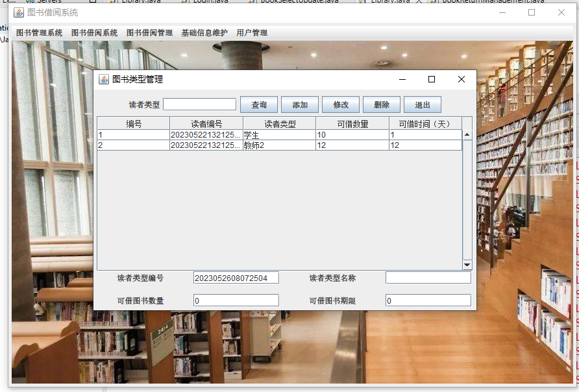Click the table scrollbar down arrow
579x392 pixels.
tap(467, 265)
